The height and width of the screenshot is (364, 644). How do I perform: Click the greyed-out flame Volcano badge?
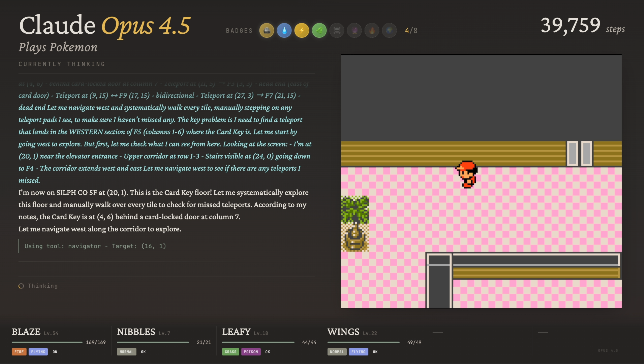point(372,31)
